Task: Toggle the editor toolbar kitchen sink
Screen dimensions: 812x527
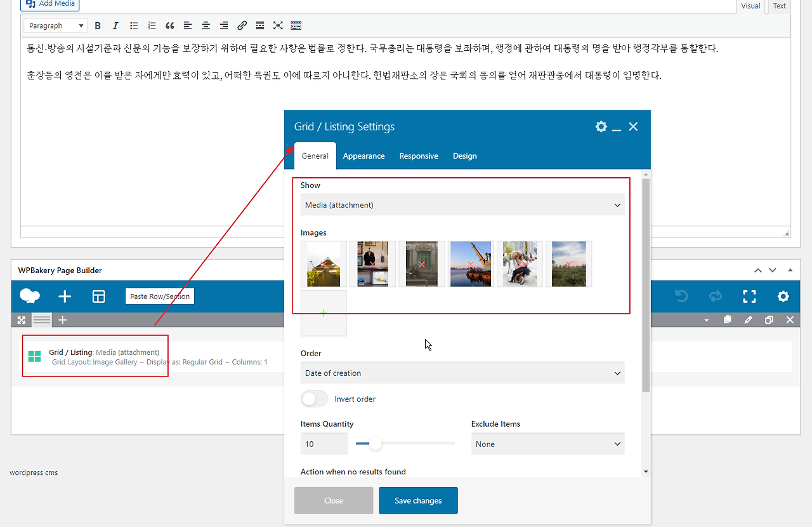Action: tap(296, 26)
